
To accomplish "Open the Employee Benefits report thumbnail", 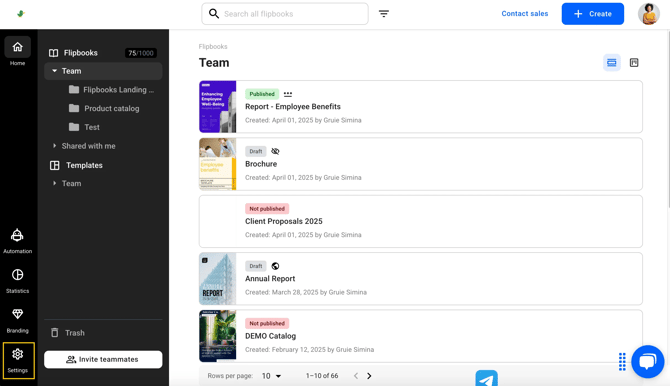I will pyautogui.click(x=217, y=107).
